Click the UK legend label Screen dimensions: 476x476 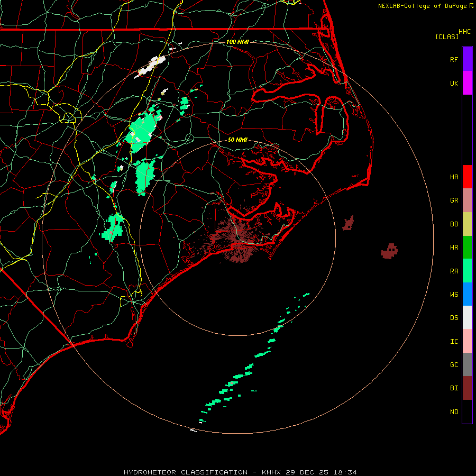coord(454,83)
